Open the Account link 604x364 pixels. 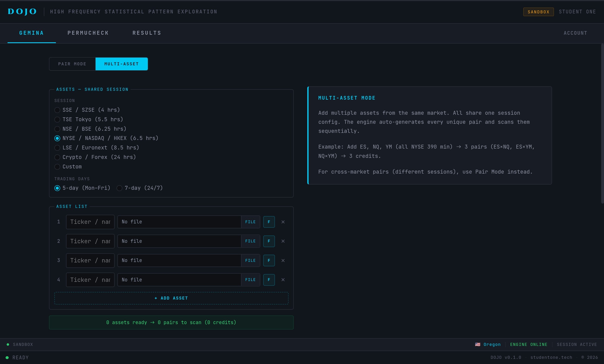pyautogui.click(x=575, y=33)
